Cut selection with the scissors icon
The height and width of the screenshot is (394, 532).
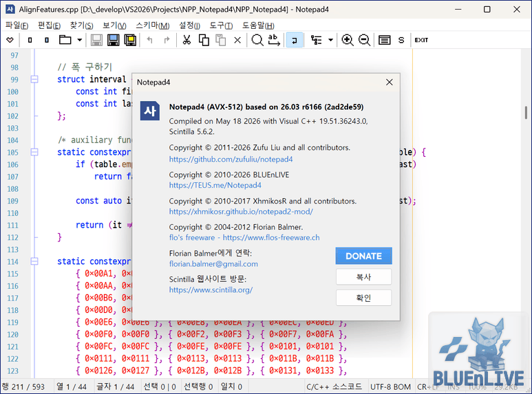[x=187, y=40]
